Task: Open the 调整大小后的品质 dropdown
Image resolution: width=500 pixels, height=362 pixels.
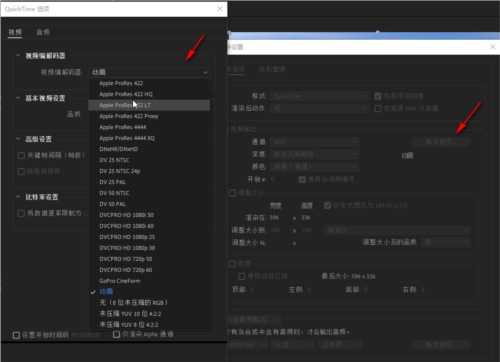Action: tap(446, 242)
